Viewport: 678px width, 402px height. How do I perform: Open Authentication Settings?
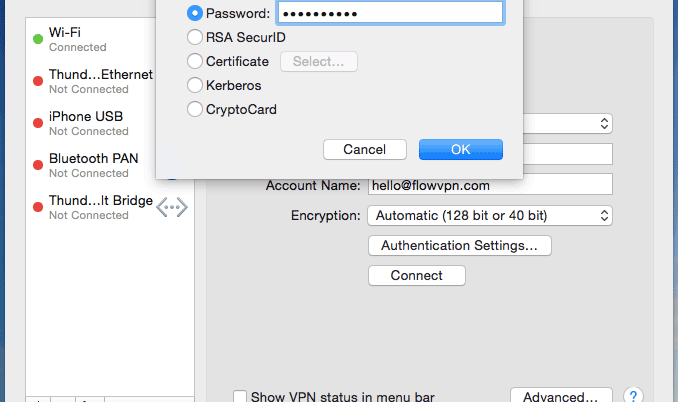459,245
